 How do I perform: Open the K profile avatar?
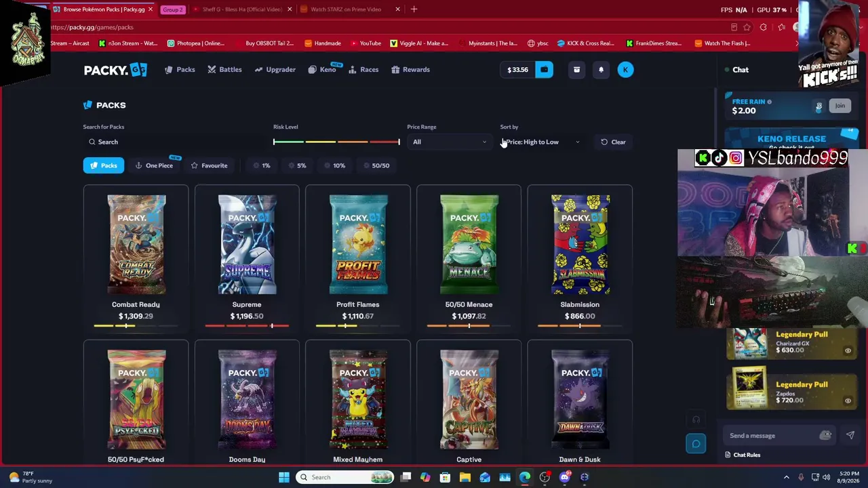coord(625,69)
